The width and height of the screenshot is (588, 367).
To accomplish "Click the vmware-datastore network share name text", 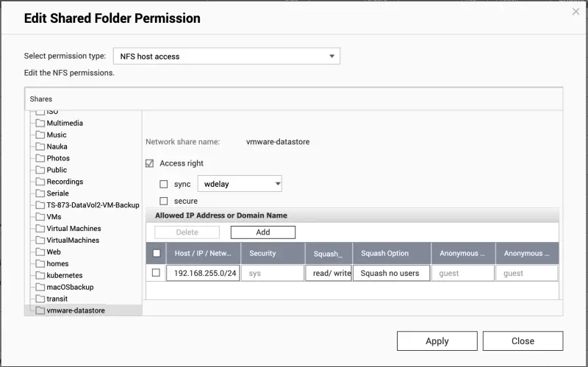I will pos(278,142).
